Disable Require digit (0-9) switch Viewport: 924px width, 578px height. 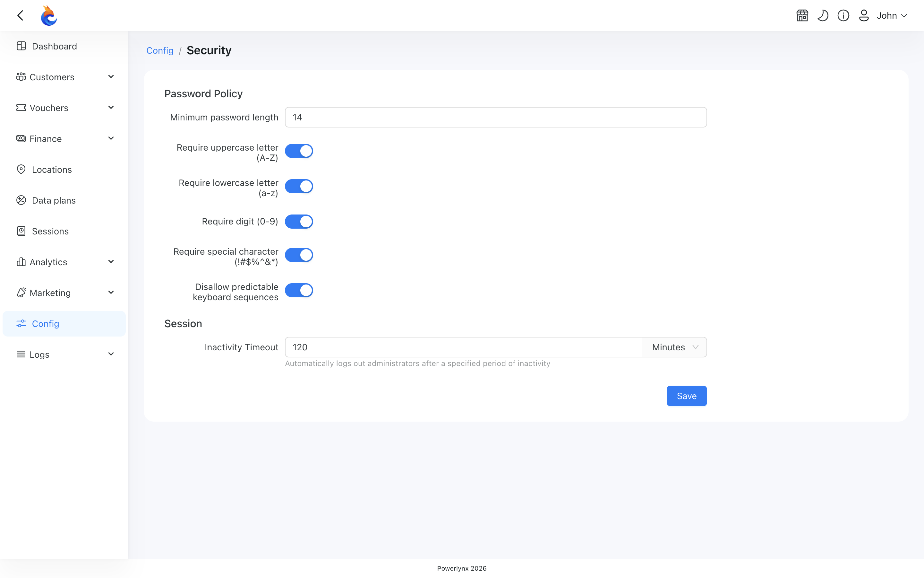299,221
